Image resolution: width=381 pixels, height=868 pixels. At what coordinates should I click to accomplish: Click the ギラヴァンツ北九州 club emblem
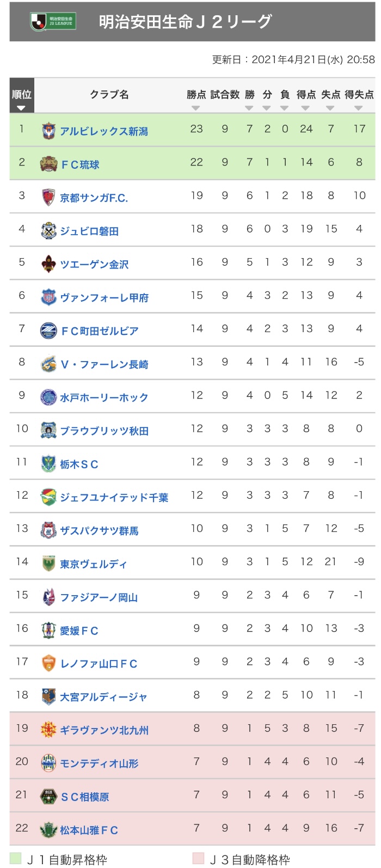tap(49, 730)
